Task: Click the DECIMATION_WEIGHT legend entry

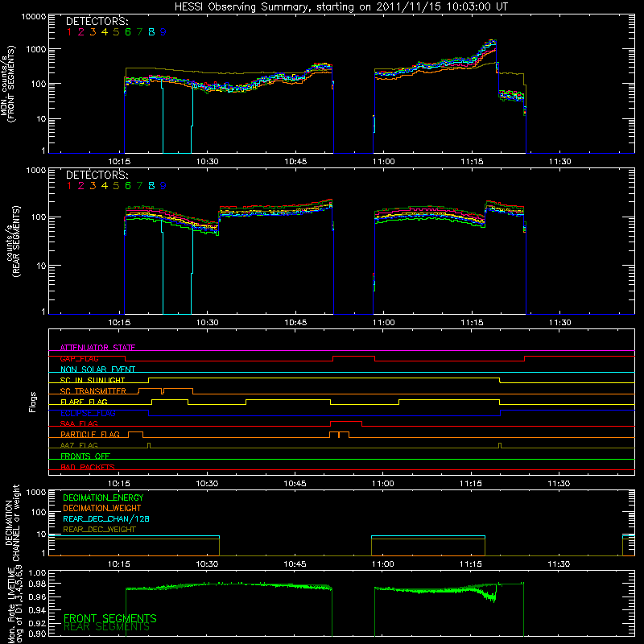Action: 102,508
